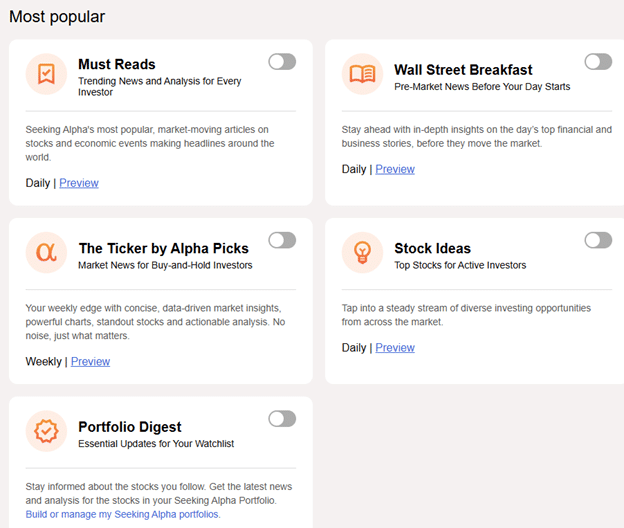
Task: Click the Ticker by Alpha Picks alpha icon
Action: tap(46, 252)
